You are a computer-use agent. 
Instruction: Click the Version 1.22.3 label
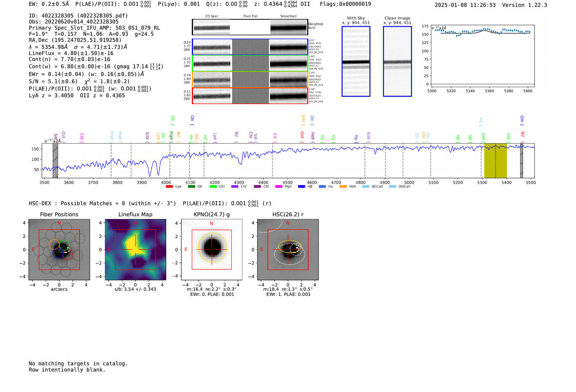pyautogui.click(x=530, y=5)
